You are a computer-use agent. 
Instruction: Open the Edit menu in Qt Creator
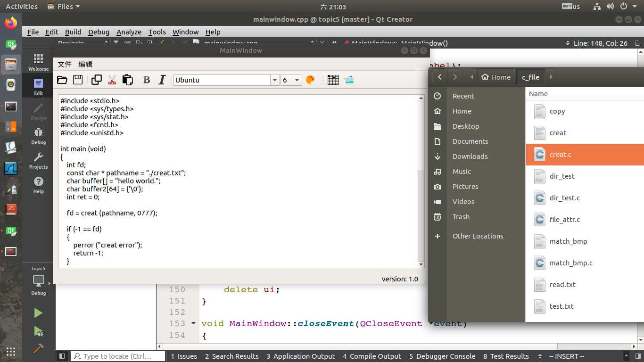(x=52, y=32)
